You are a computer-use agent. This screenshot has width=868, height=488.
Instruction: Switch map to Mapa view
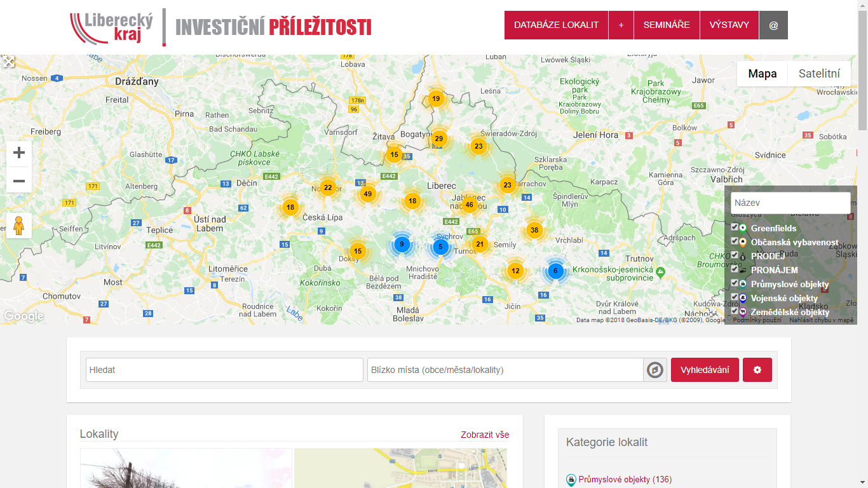[x=763, y=74]
